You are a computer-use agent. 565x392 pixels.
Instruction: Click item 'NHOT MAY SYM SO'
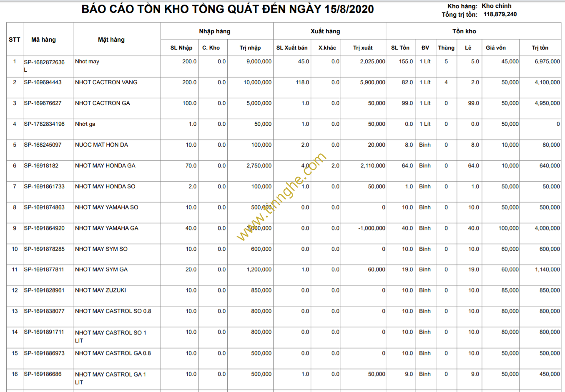[x=101, y=249]
